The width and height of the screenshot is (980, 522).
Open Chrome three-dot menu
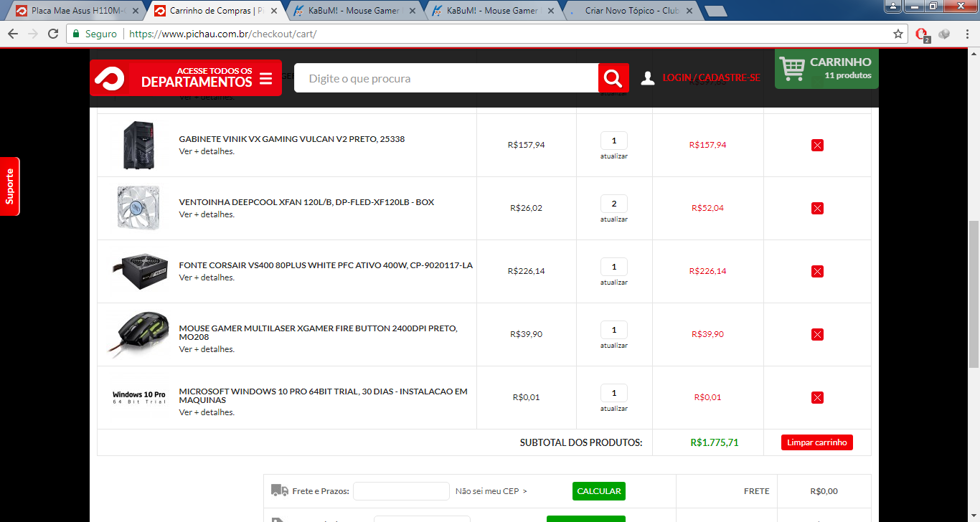click(967, 34)
